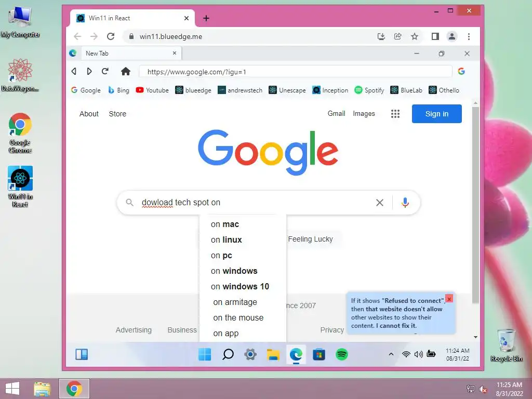Open the Spotify bookmark
The height and width of the screenshot is (399, 532).
point(369,90)
